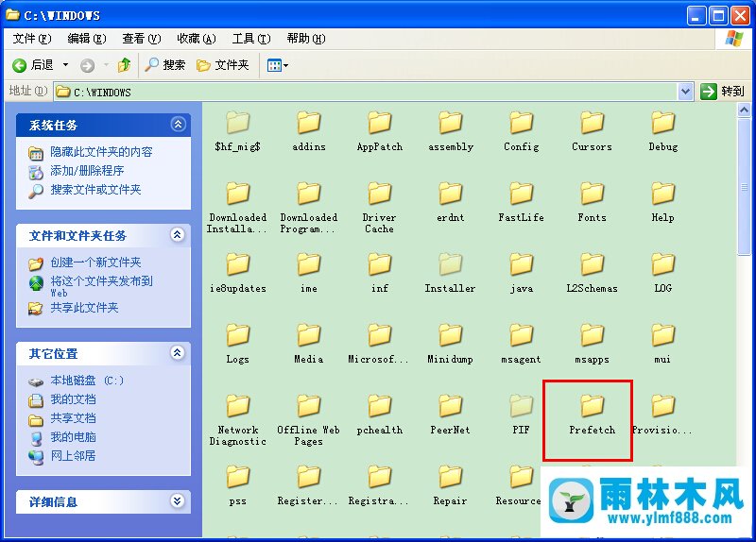The height and width of the screenshot is (542, 756).
Task: Click the vertical scrollbar up arrow
Action: 744,110
